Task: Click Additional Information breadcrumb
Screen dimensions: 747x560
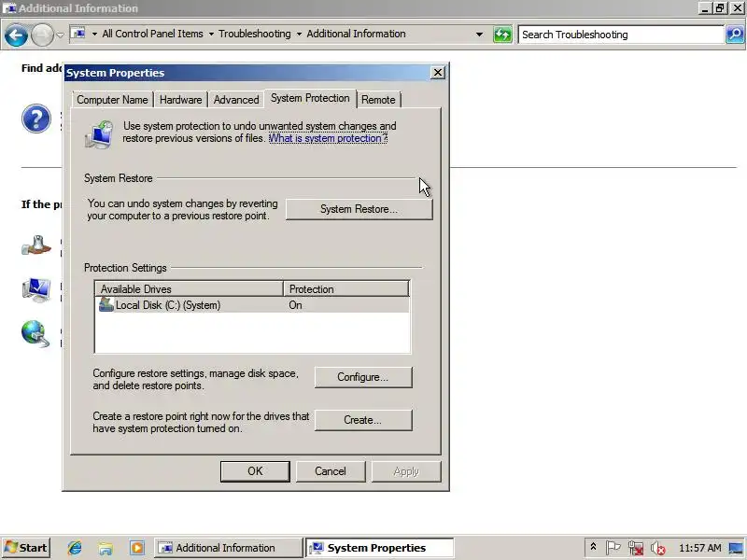Action: [356, 34]
